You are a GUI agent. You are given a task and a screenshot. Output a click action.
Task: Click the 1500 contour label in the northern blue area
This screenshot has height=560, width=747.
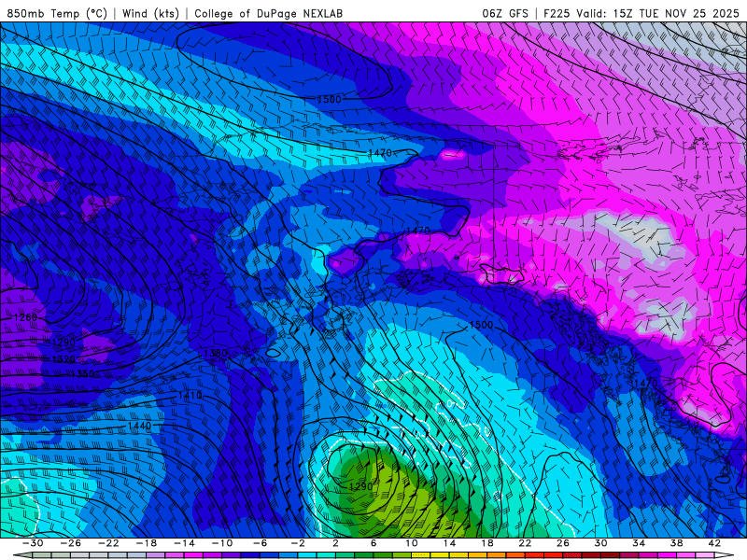pyautogui.click(x=330, y=99)
